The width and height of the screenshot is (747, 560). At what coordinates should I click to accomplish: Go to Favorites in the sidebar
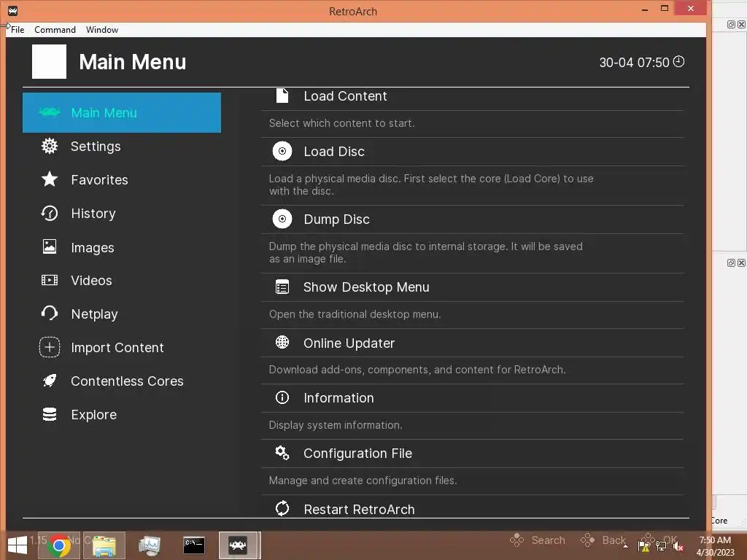click(x=122, y=179)
